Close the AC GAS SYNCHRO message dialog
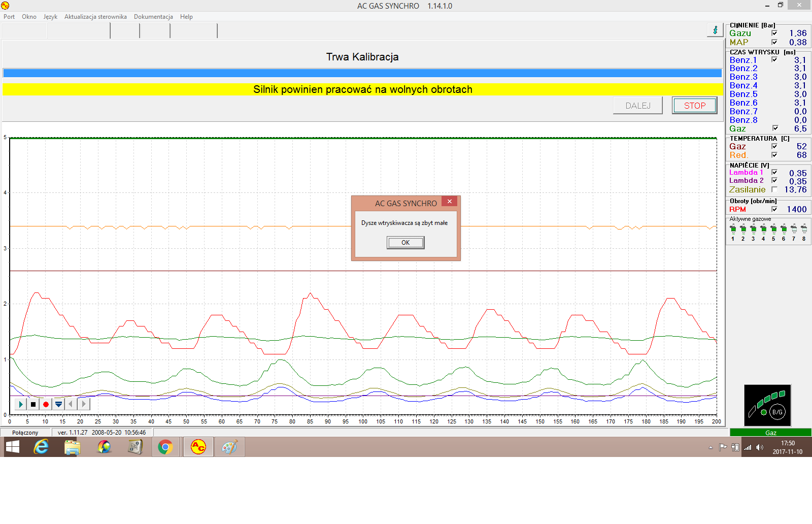This screenshot has width=812, height=524. point(450,202)
